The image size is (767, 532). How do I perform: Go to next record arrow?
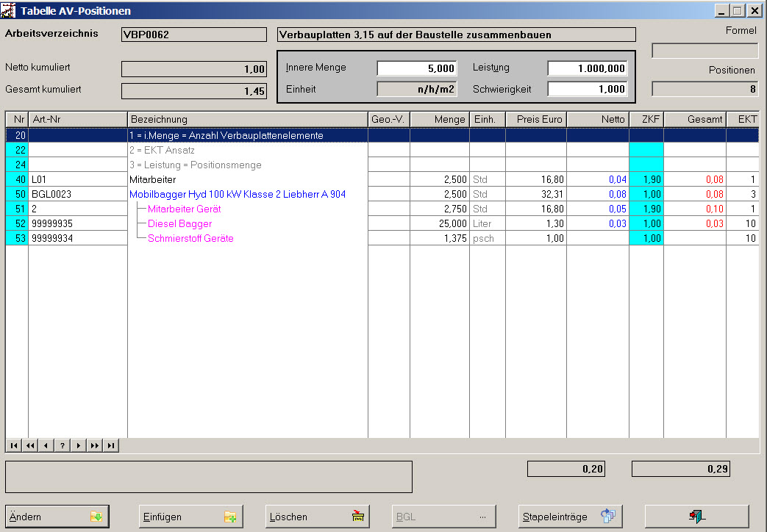point(79,445)
